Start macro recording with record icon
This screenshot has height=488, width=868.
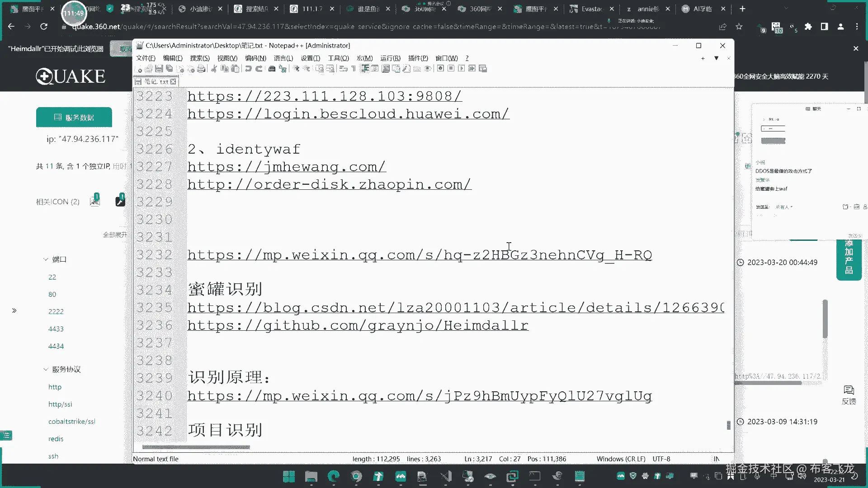[440, 69]
